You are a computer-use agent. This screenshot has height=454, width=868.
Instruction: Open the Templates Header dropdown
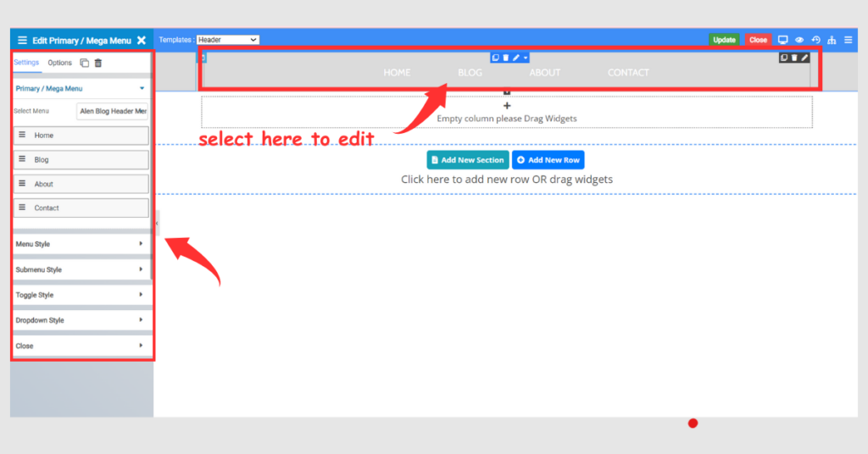pos(227,40)
